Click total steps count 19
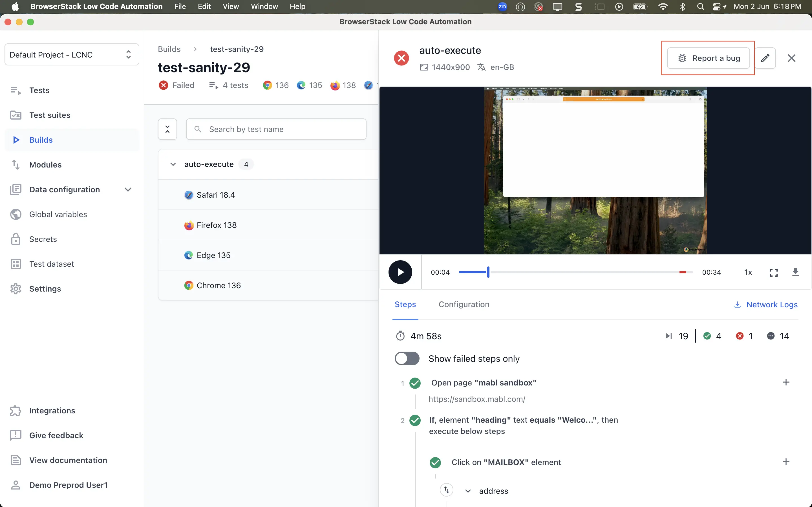Screen dimensions: 812x507 (677, 336)
